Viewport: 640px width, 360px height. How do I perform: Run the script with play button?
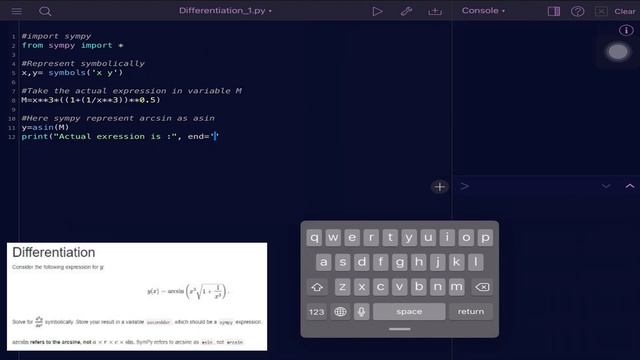click(x=377, y=11)
